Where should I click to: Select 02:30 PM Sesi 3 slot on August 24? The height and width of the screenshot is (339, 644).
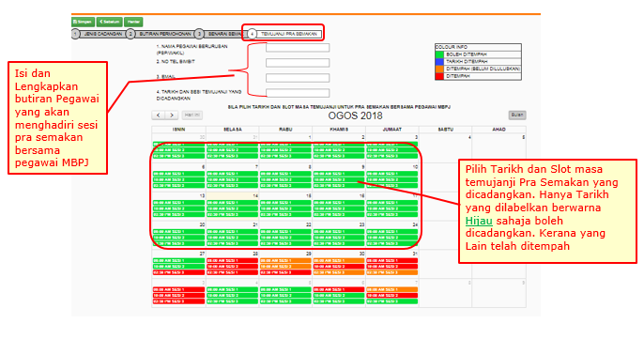coord(391,243)
